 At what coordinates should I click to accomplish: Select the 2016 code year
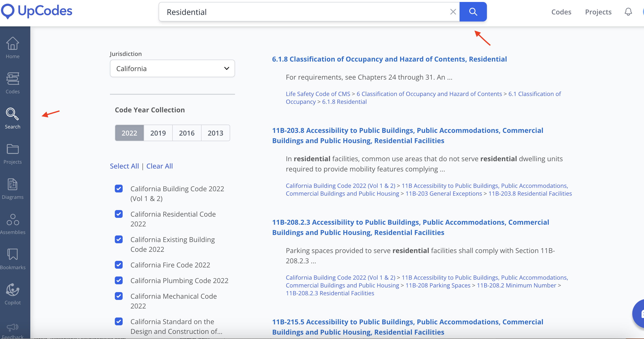point(186,133)
